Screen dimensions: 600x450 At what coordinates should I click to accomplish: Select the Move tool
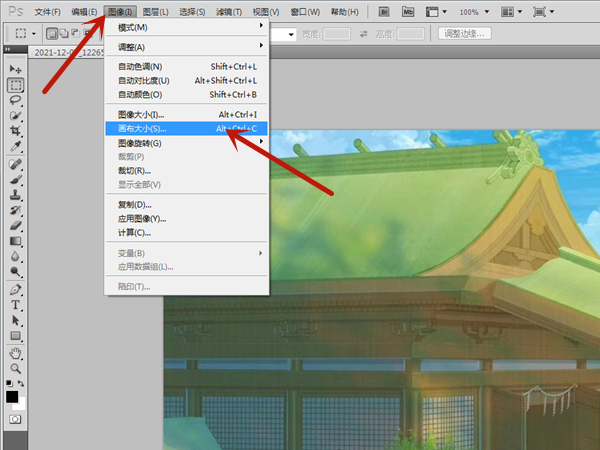(x=15, y=69)
